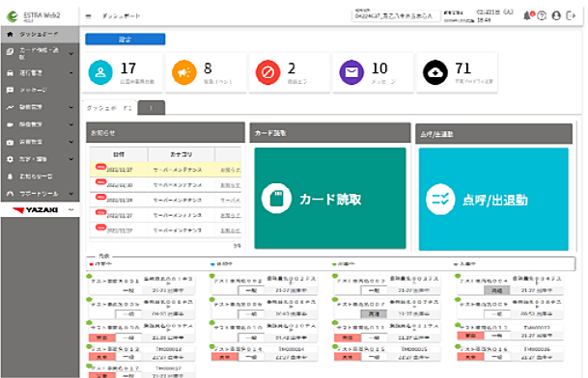The image size is (588, 378).
Task: Expand the chevron beside the car icon item
Action: (71, 72)
